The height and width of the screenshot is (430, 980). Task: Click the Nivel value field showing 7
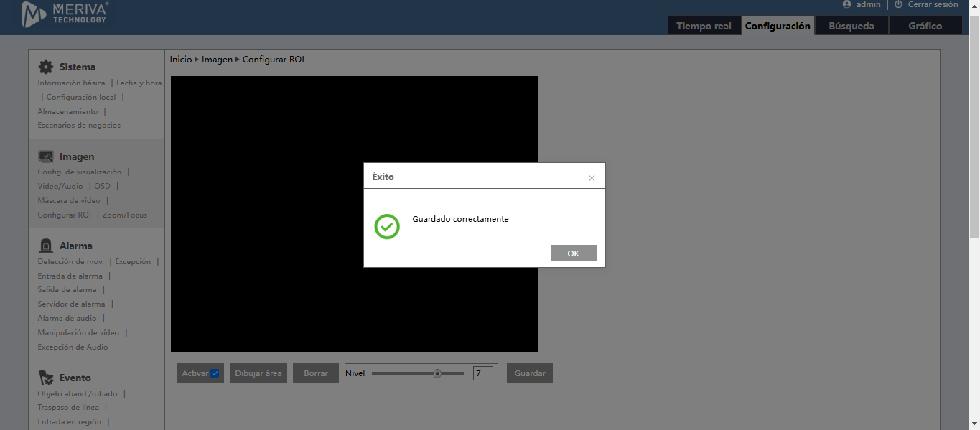[x=483, y=373]
